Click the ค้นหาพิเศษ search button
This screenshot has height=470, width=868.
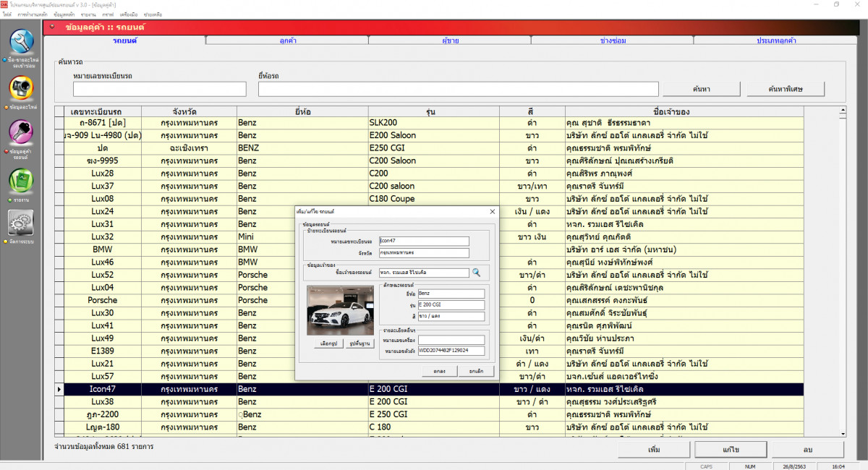point(786,89)
